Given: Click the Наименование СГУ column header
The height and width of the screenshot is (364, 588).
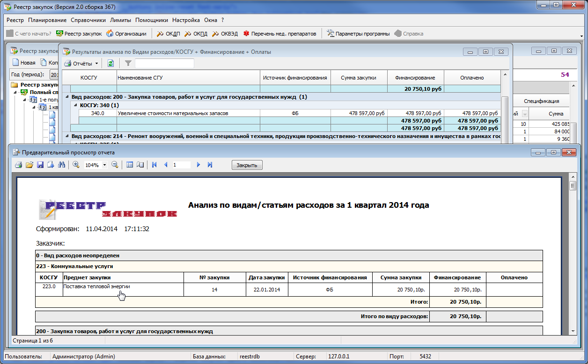Looking at the screenshot, I should click(188, 78).
